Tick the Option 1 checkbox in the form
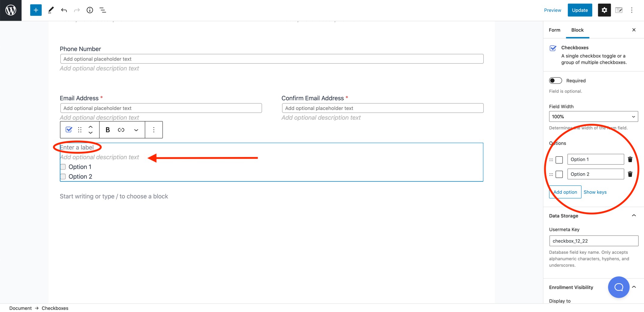Screen dimensions: 644x312 pos(63,167)
